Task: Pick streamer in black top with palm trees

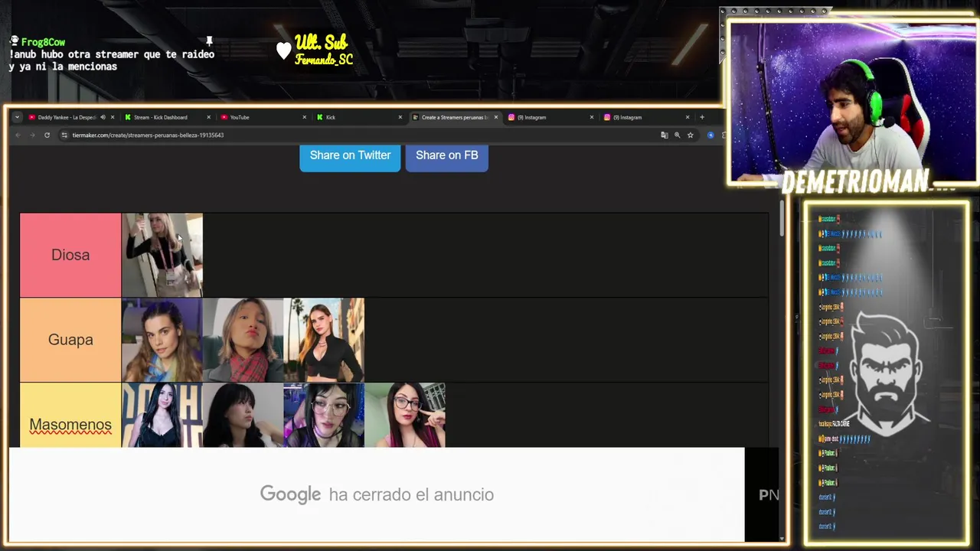Action: point(324,340)
